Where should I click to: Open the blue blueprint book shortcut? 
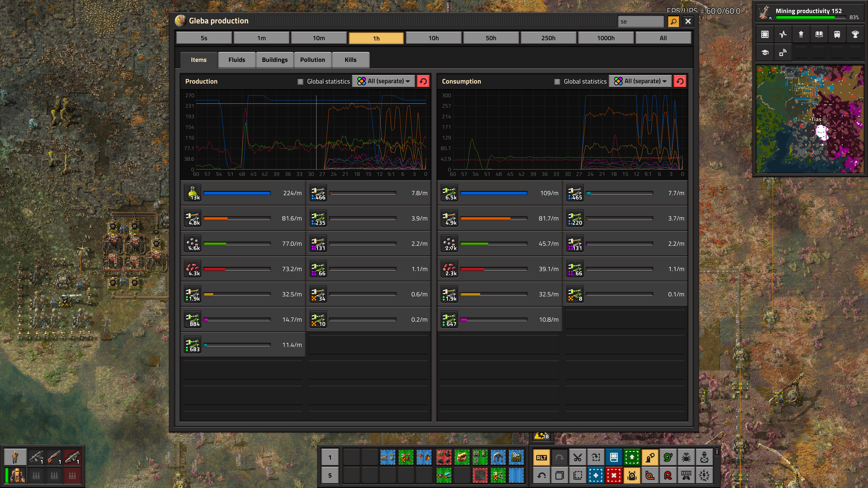(614, 457)
